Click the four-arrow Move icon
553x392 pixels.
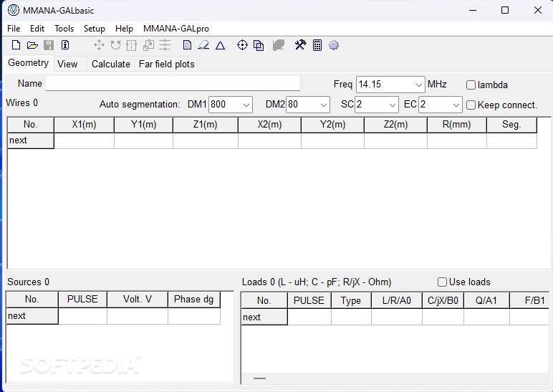point(99,45)
